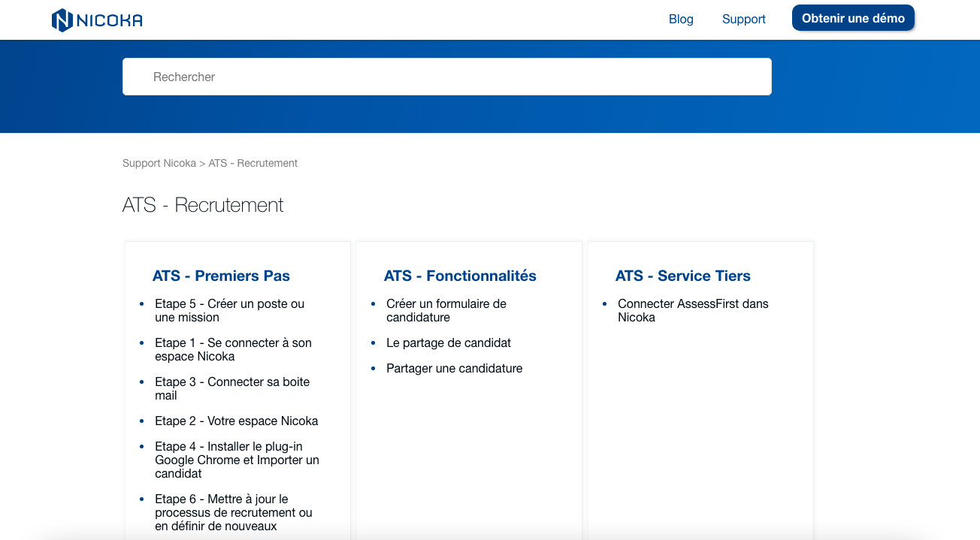Open Etape 3 - Connecter sa boite mail

pos(232,389)
